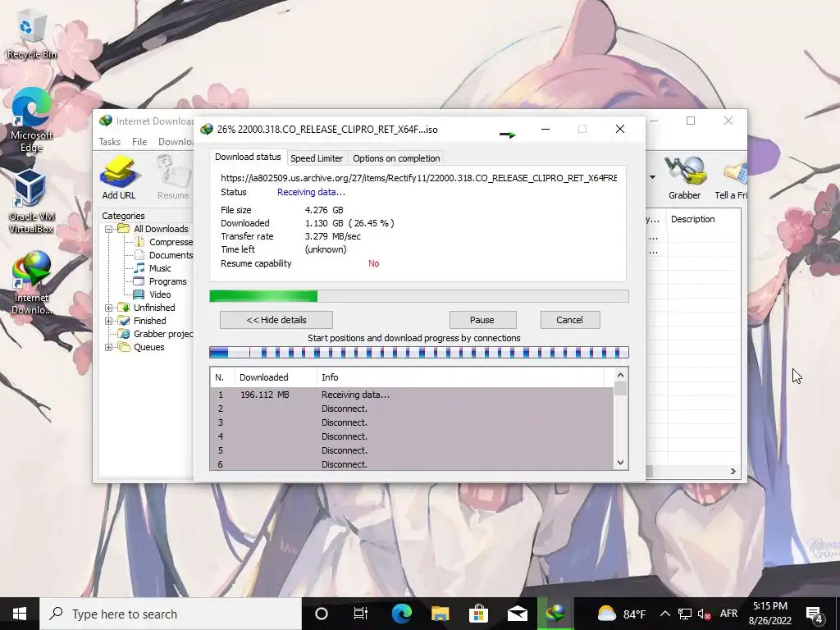Viewport: 840px width, 630px height.
Task: Show hidden icons in system tray
Action: coord(664,614)
